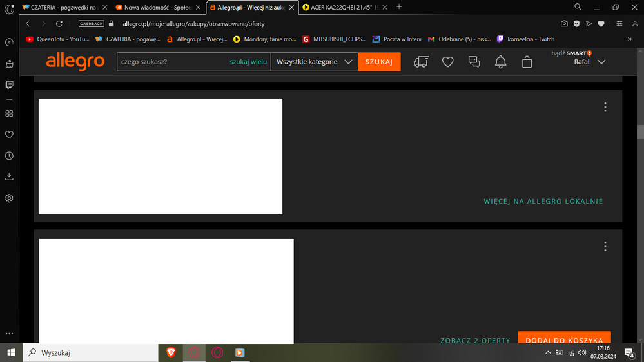View site security lock info

pos(112,24)
